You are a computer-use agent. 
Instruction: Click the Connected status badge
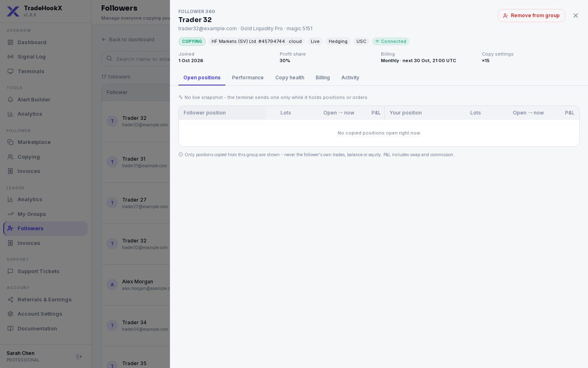point(391,41)
